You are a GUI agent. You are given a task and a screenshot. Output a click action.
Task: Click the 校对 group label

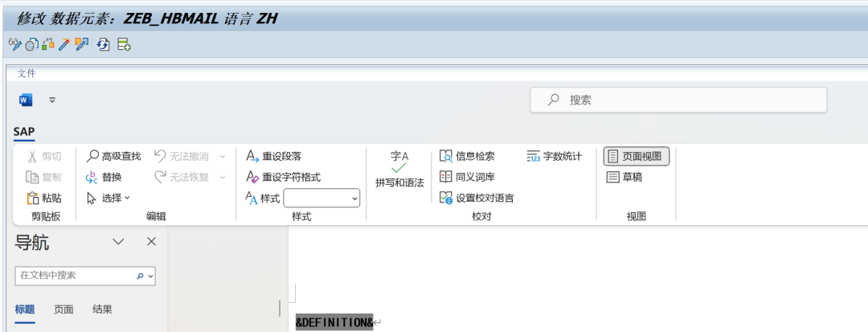(x=481, y=217)
